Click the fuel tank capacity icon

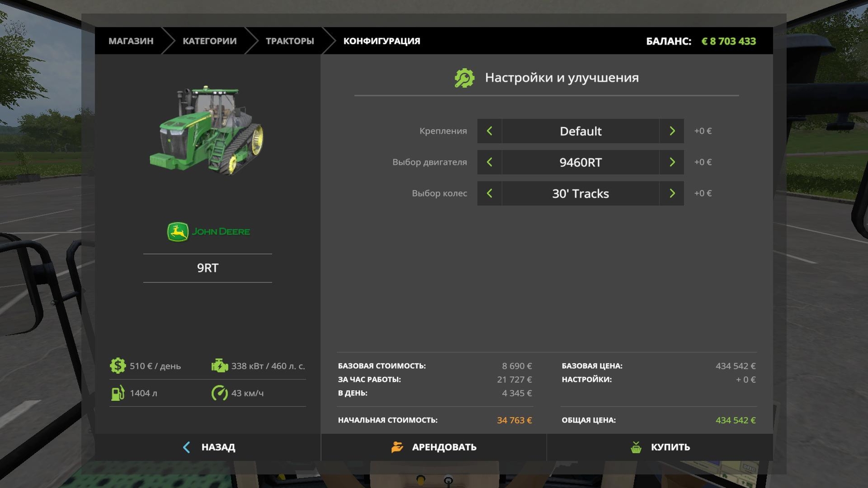click(118, 393)
